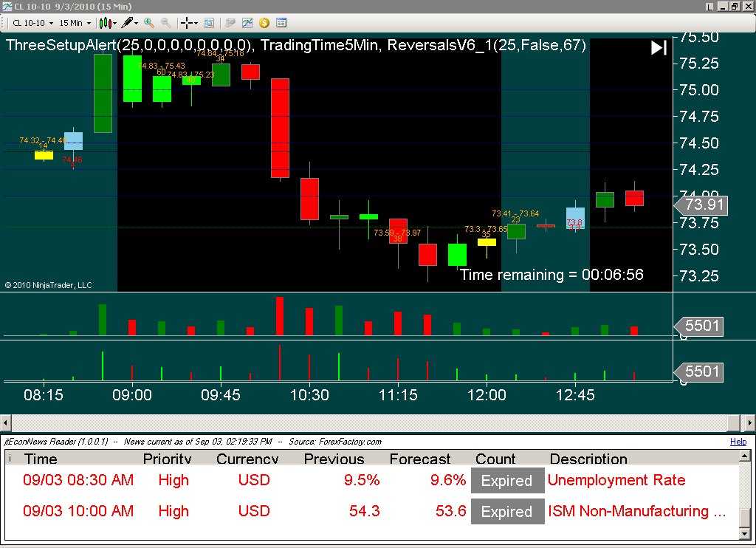Close the chart window
Image resolution: width=756 pixels, height=548 pixels.
pyautogui.click(x=748, y=6)
